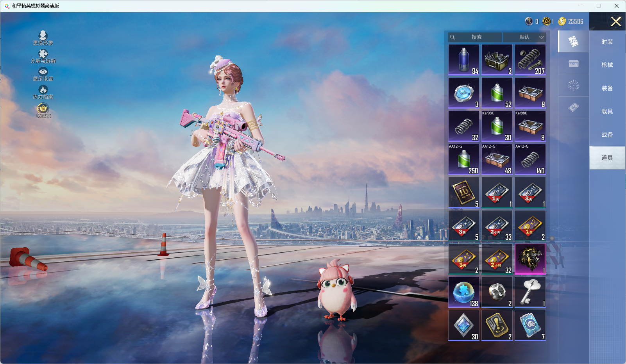
Task: Select the blue diamond crystal item with 30
Action: coord(464,325)
